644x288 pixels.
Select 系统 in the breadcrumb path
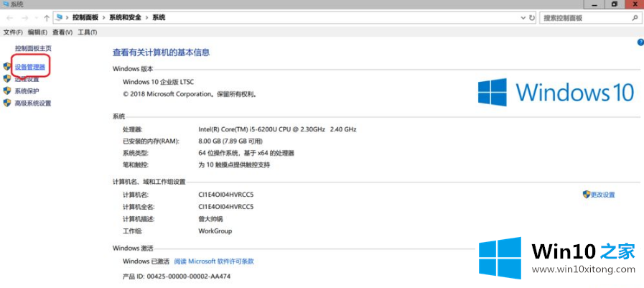(159, 18)
